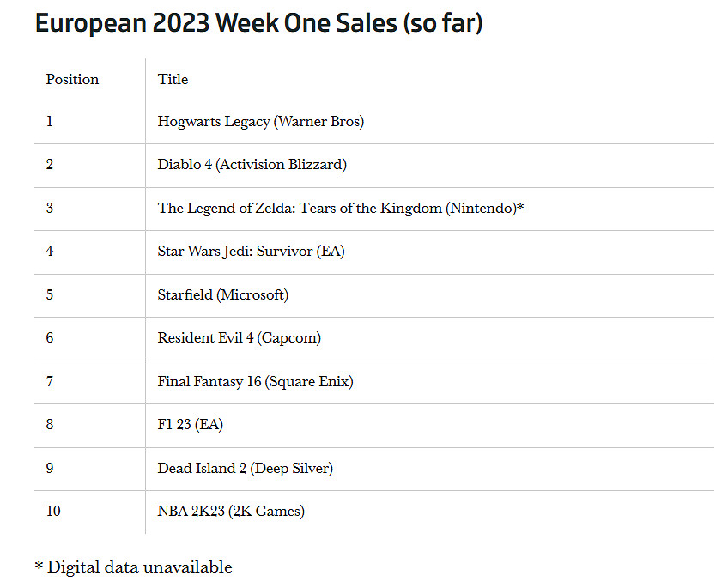The height and width of the screenshot is (582, 728).
Task: Select the F1 23 (EA) entry
Action: pyautogui.click(x=190, y=425)
